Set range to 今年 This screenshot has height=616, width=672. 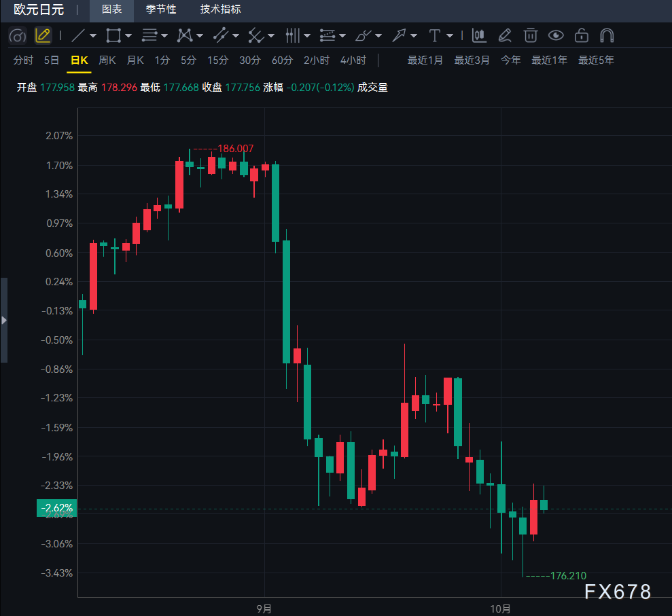(511, 60)
